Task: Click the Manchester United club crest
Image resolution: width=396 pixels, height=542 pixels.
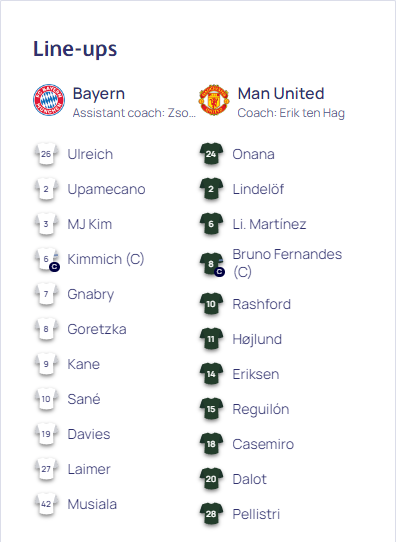Action: pos(214,100)
